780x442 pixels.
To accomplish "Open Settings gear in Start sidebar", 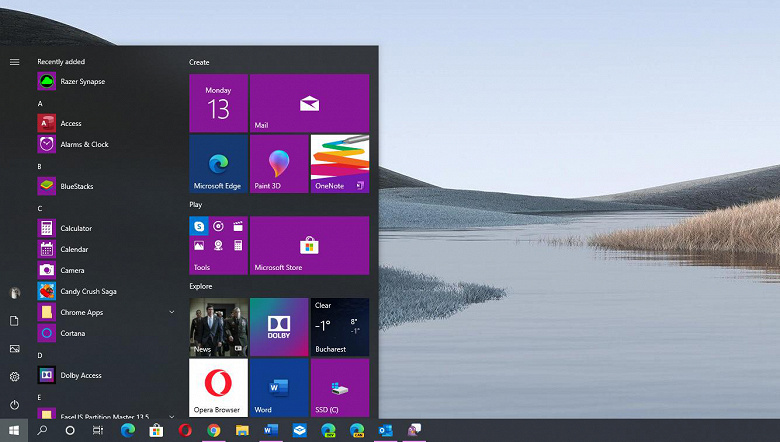I will click(14, 377).
